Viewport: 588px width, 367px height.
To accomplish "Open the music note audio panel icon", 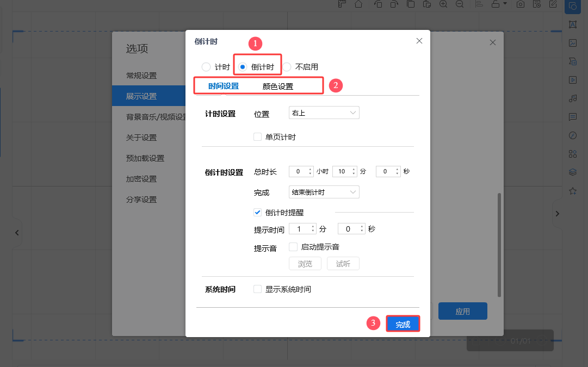I will [572, 98].
